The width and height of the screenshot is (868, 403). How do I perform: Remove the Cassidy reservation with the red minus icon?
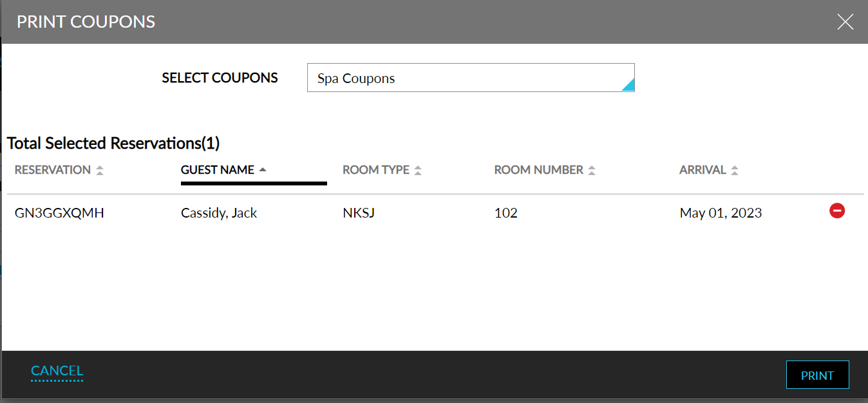[x=836, y=211]
